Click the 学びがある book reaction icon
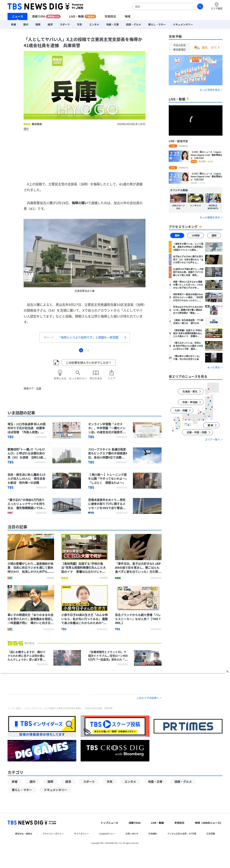230x868 pixels. point(96,372)
